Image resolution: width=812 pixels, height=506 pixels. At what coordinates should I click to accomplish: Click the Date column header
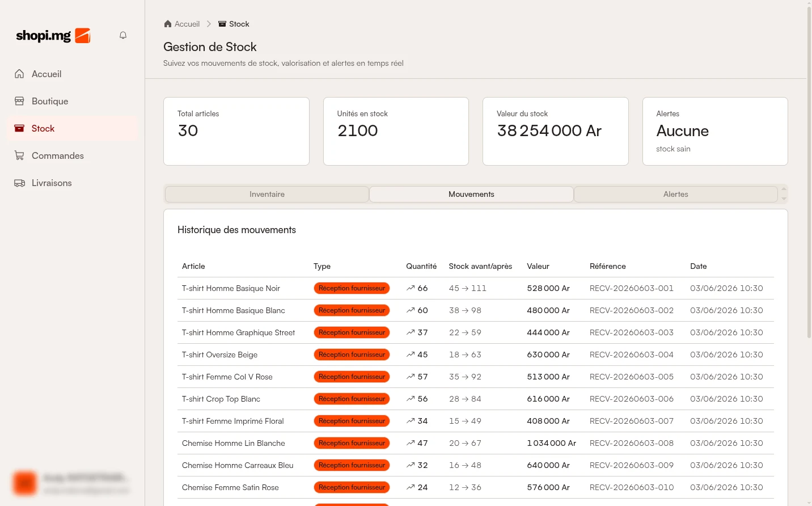tap(699, 266)
